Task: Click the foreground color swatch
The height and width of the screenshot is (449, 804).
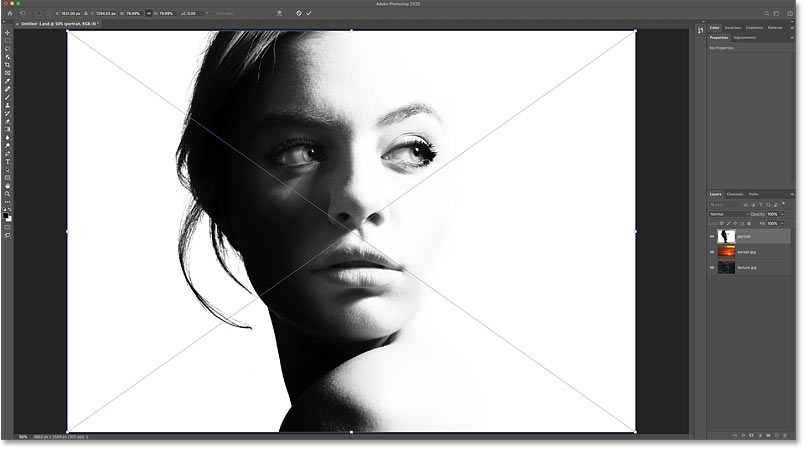Action: point(6,213)
